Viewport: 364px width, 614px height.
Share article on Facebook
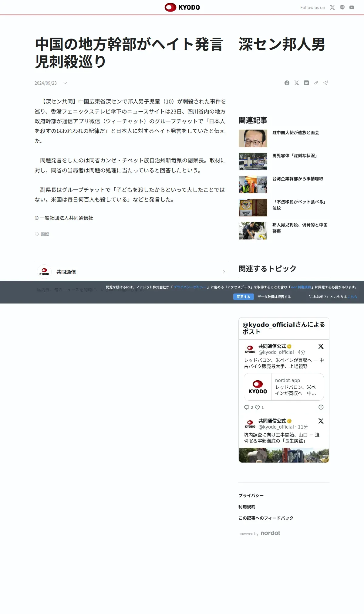tap(287, 83)
